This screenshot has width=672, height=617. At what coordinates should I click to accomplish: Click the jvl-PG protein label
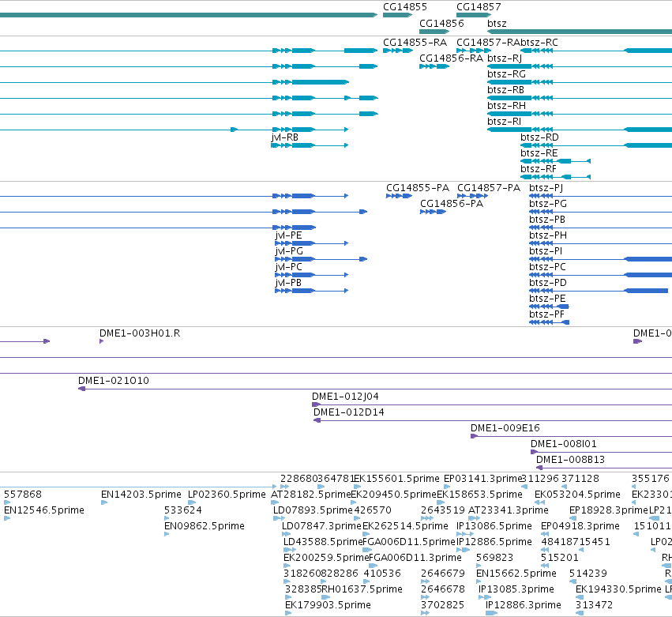pyautogui.click(x=289, y=252)
